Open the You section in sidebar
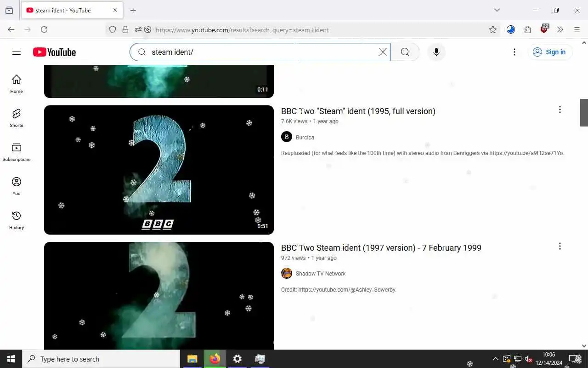The width and height of the screenshot is (588, 368). point(17,186)
